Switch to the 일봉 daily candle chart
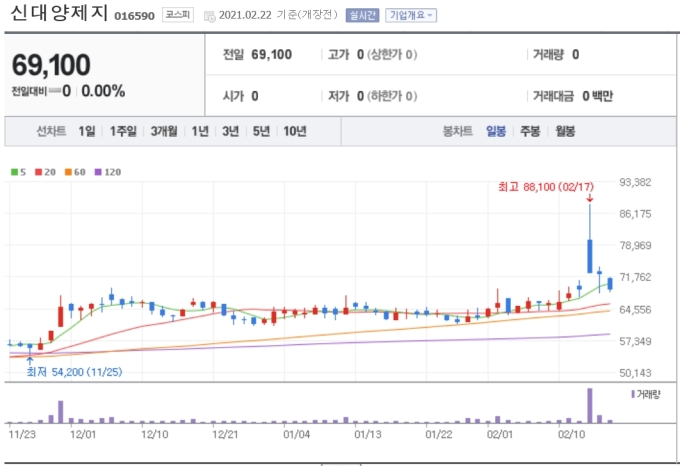680x466 pixels. pos(496,131)
